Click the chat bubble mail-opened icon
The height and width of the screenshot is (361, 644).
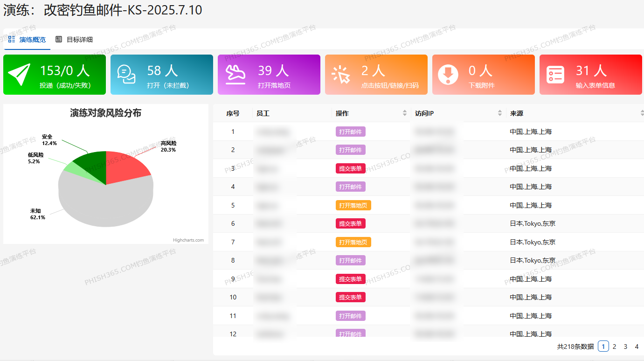126,75
